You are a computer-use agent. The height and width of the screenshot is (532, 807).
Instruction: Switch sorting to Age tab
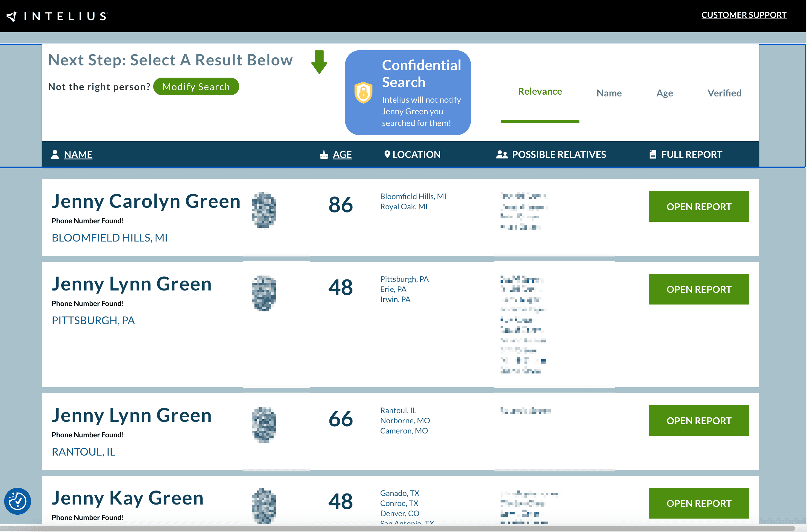664,93
